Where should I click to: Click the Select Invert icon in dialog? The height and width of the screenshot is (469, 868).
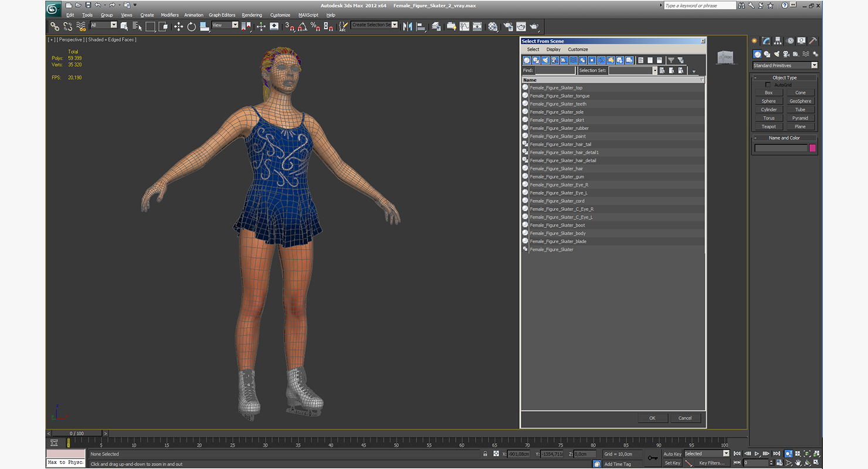pyautogui.click(x=659, y=60)
